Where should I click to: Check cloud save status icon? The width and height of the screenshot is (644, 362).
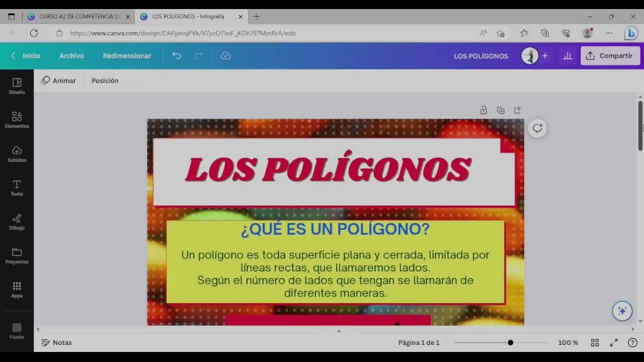226,56
